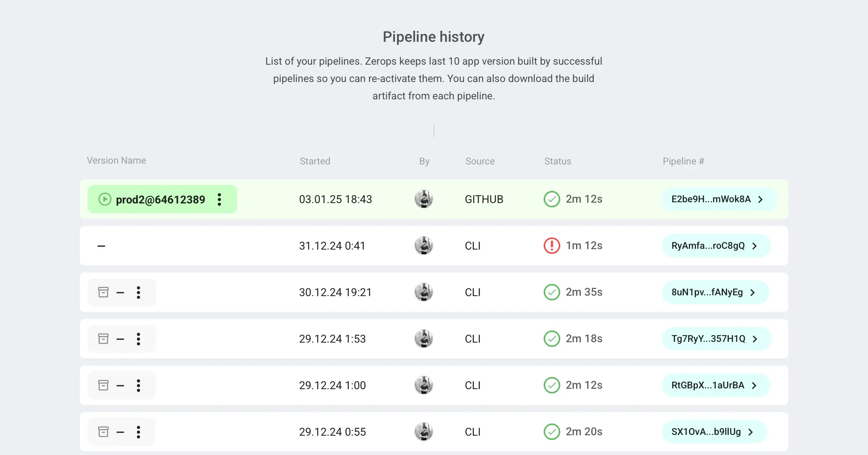Viewport: 868px width, 455px height.
Task: Click the prod2@64612389 version name
Action: [x=160, y=200]
